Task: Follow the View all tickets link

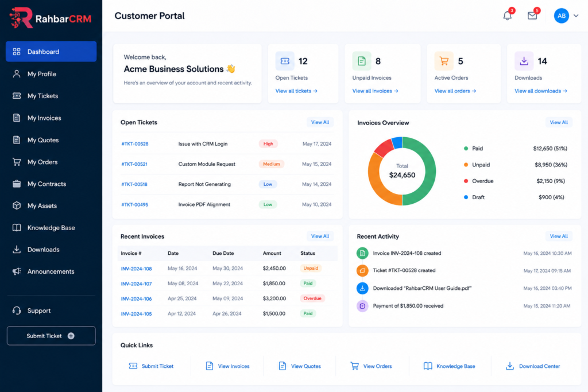Action: pyautogui.click(x=296, y=91)
